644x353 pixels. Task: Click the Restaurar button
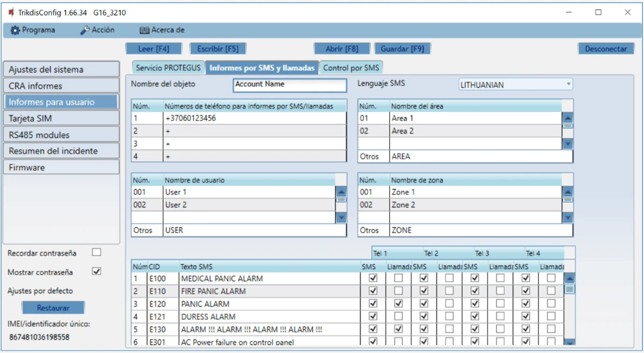[x=53, y=308]
